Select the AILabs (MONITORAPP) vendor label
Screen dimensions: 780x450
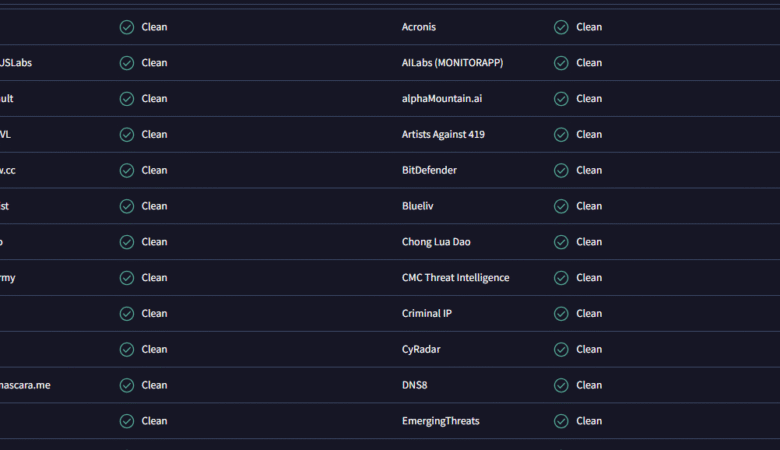coord(452,63)
